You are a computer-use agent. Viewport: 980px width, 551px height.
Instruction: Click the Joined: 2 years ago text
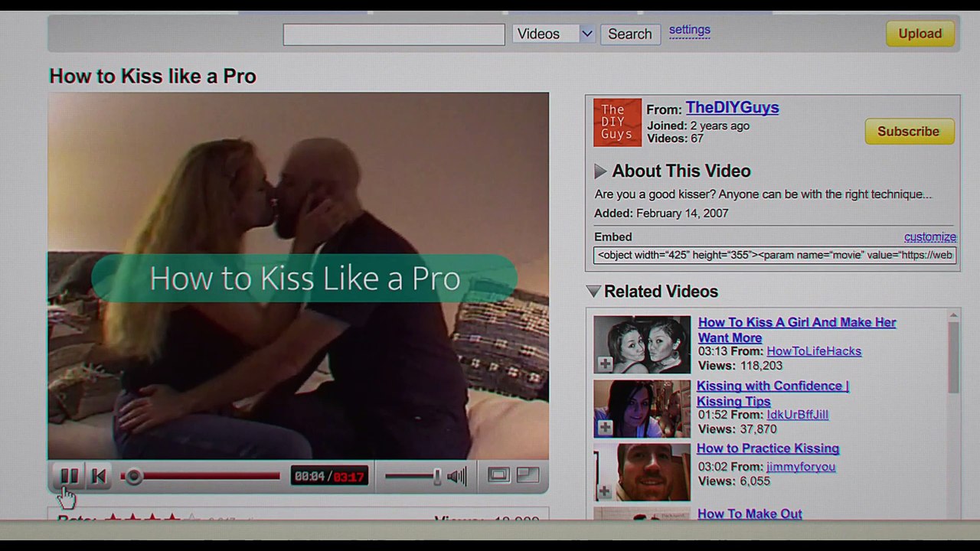tap(697, 126)
